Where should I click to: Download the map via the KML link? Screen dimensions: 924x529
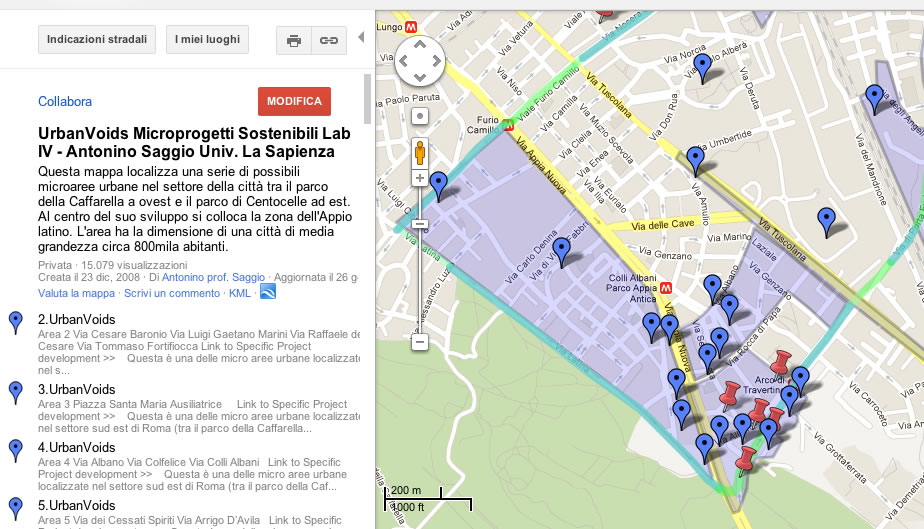pos(240,293)
